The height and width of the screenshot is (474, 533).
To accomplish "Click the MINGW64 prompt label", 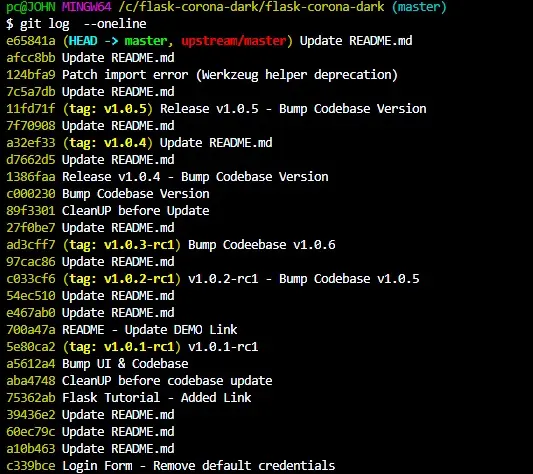I will pyautogui.click(x=87, y=7).
